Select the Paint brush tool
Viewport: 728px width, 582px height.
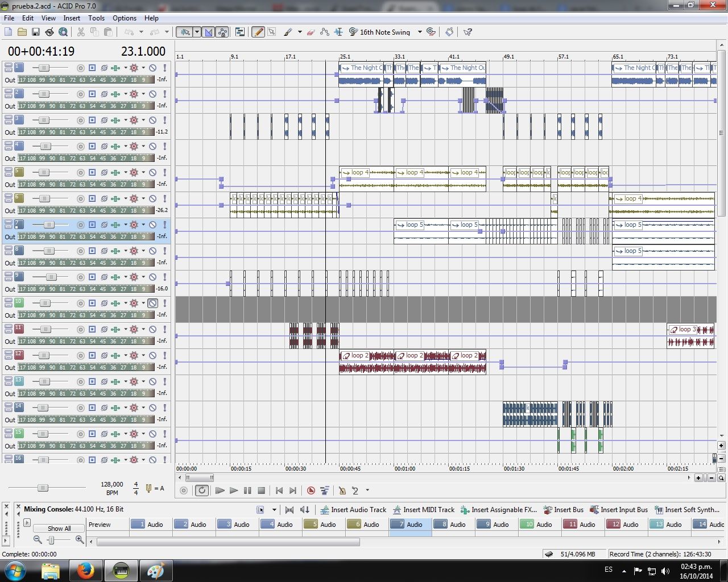[288, 32]
